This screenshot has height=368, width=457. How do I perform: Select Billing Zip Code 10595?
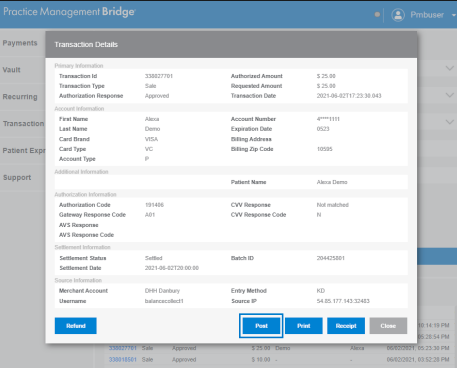click(x=324, y=149)
